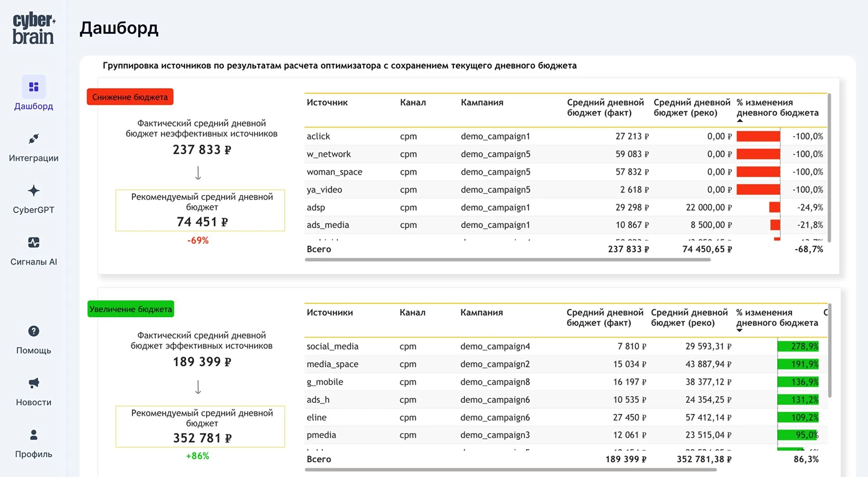Toggle ascending sort arrow in budget reduction table

pyautogui.click(x=740, y=121)
